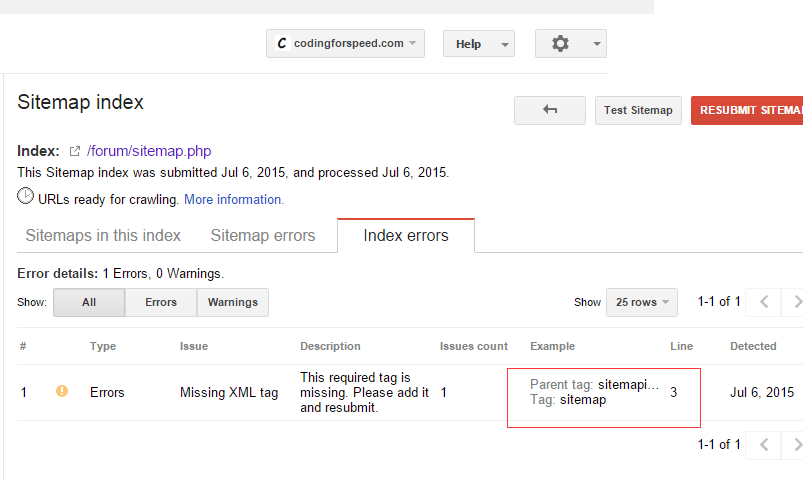Viewport: 803px width, 482px height.
Task: Click the Test Sitemap button
Action: pos(638,110)
